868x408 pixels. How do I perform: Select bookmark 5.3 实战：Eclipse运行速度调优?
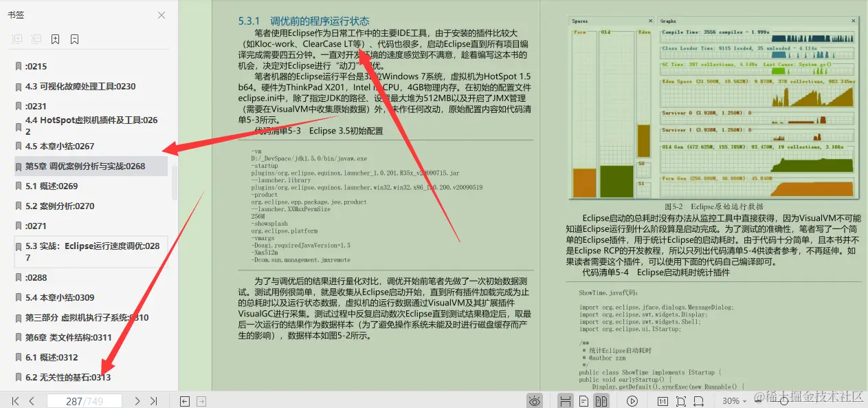[89, 251]
